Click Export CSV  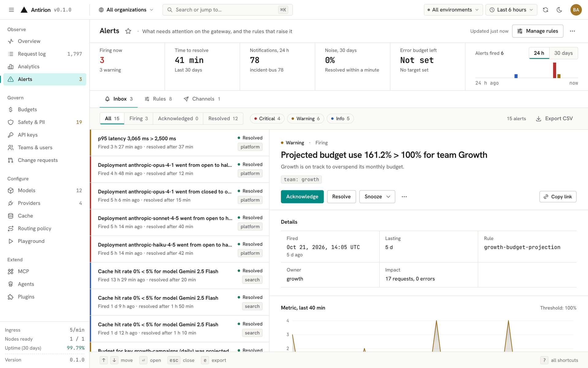pos(554,119)
